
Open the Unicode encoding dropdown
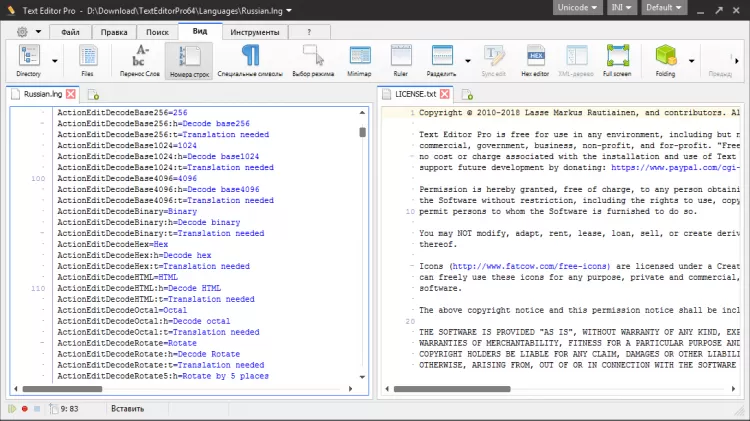[x=577, y=8]
